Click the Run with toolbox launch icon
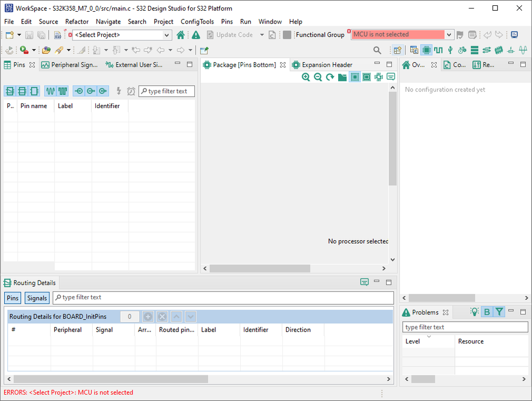 (x=24, y=50)
